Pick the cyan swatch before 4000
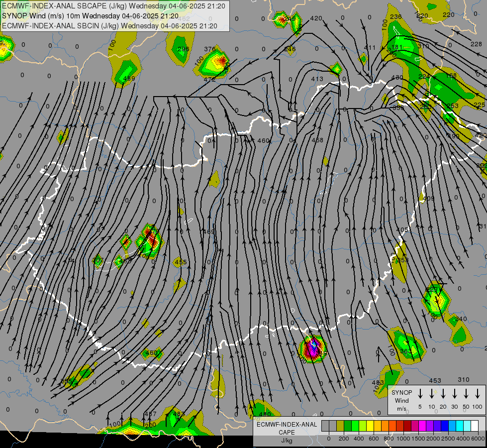 click(459, 426)
